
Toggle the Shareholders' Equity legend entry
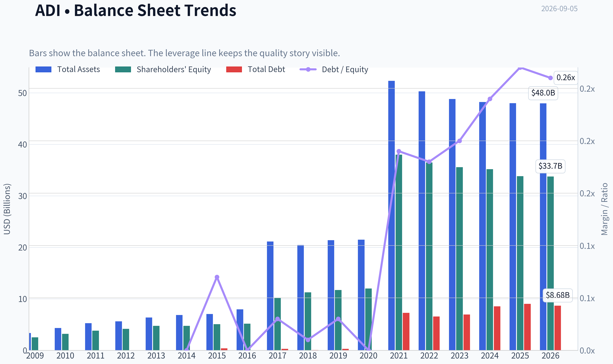[x=163, y=69]
